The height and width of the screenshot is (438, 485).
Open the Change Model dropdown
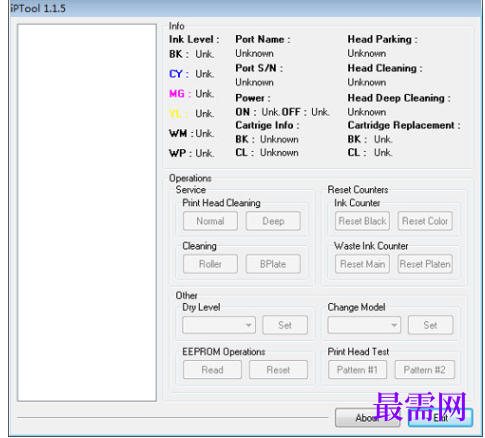point(364,325)
